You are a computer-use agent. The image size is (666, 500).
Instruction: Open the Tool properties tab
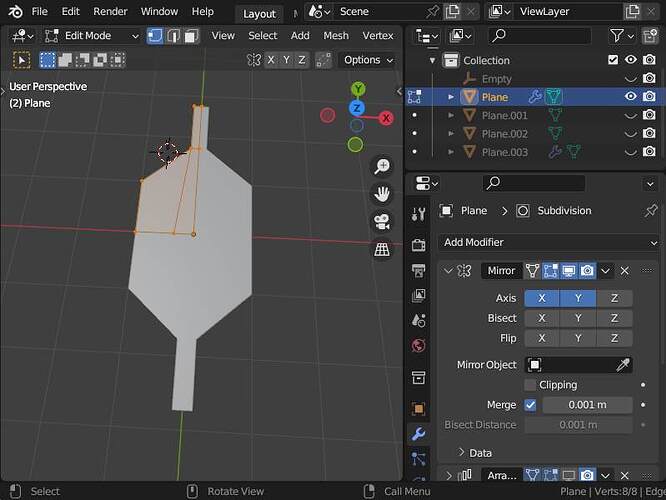click(418, 214)
